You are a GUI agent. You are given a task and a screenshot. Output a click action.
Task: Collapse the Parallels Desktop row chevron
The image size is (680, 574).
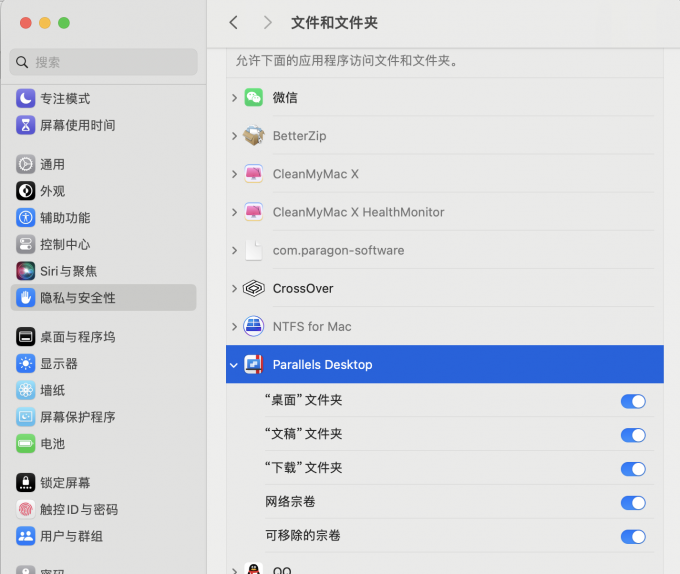(x=234, y=365)
